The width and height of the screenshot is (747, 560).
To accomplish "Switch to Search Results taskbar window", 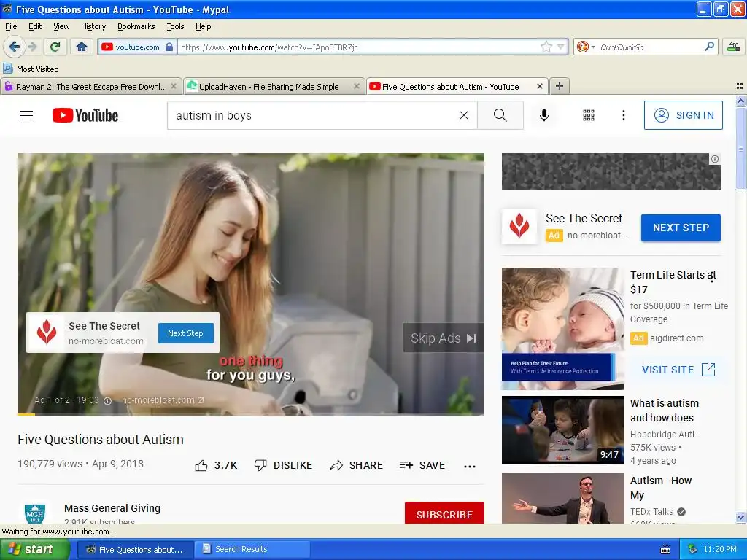I will pyautogui.click(x=252, y=549).
